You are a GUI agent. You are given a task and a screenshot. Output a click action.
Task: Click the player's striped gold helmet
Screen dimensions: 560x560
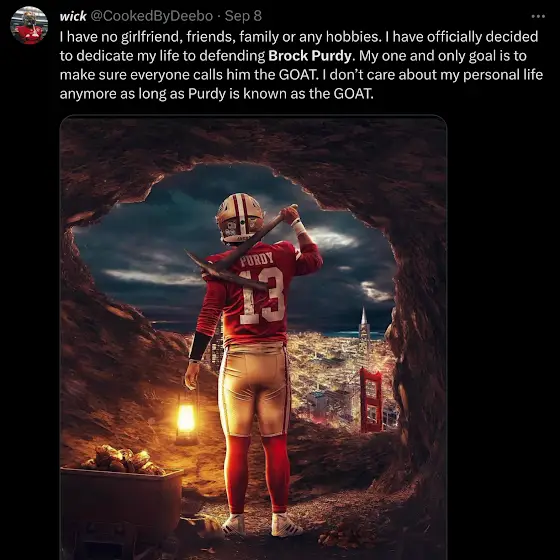[x=240, y=217]
